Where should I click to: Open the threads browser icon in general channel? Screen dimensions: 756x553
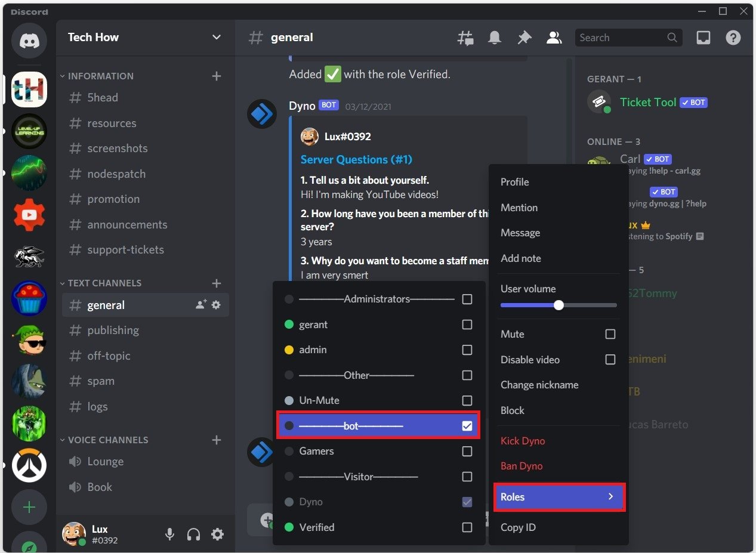click(x=465, y=37)
